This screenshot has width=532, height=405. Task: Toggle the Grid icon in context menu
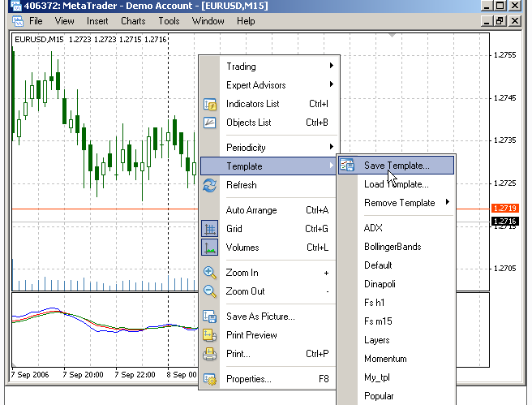click(210, 229)
